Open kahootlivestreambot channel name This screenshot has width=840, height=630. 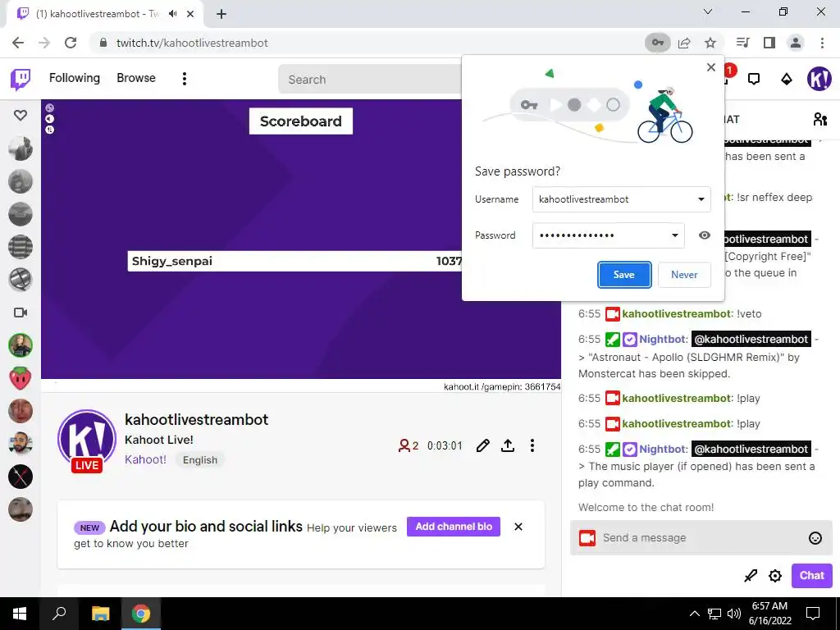point(197,419)
